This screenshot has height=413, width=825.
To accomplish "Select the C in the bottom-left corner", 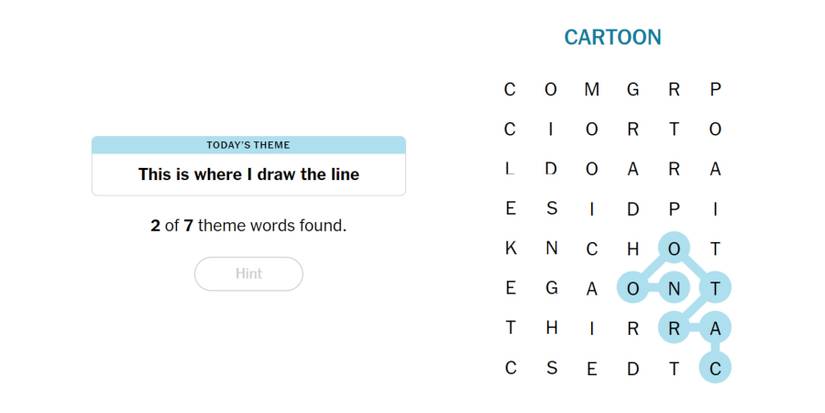I will pos(510,368).
